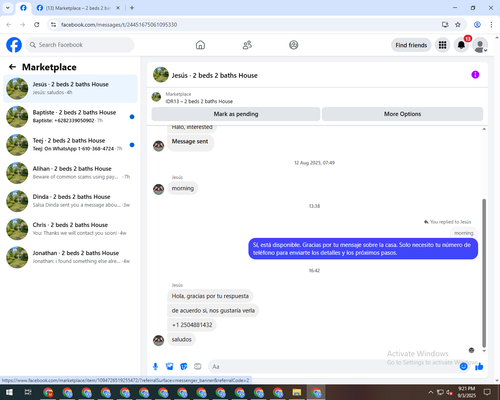This screenshot has width=500, height=400.
Task: Click the Facebook logo icon
Action: coord(14,45)
